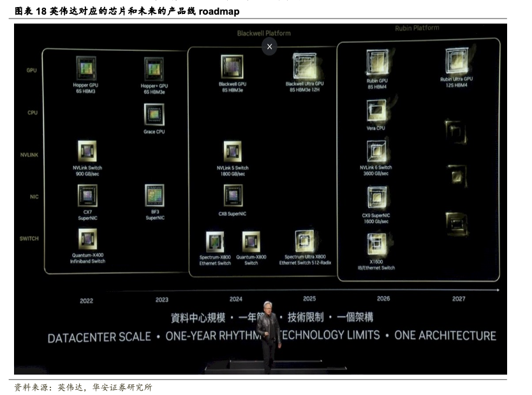Select the Rubin GPU 8S HBM4 chip
The height and width of the screenshot is (395, 532).
tap(378, 62)
